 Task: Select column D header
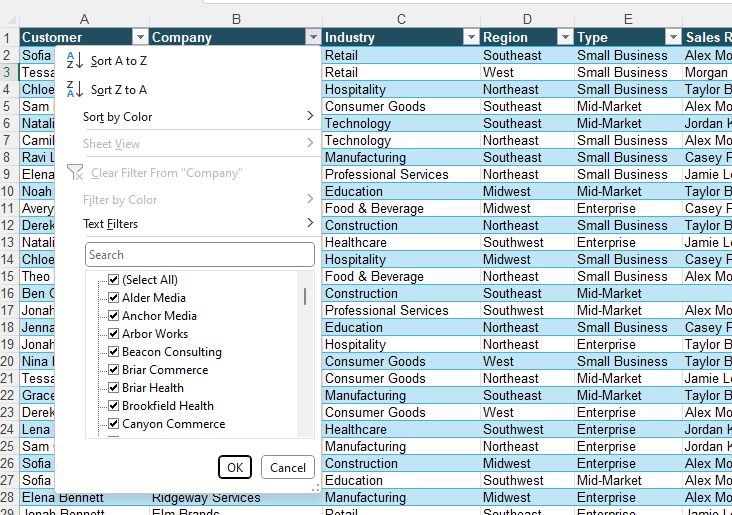[x=527, y=19]
